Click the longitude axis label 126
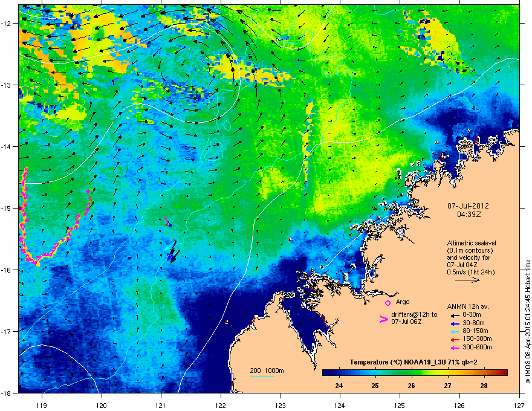 coord(459,405)
